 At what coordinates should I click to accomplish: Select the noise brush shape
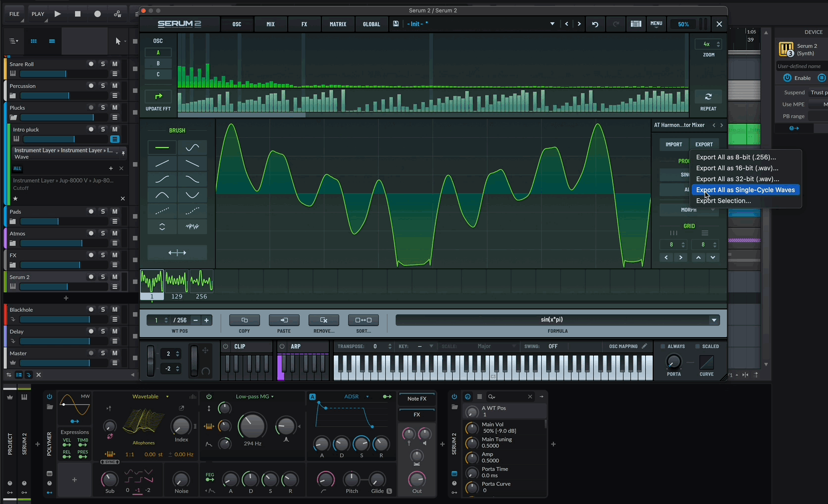pos(192,227)
